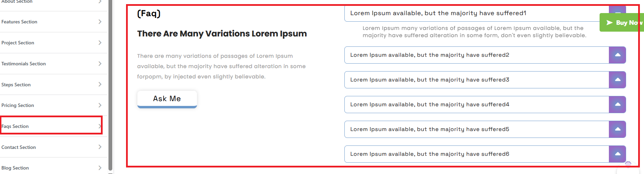Open the Contact Section panel
This screenshot has height=174, width=644.
click(x=19, y=147)
